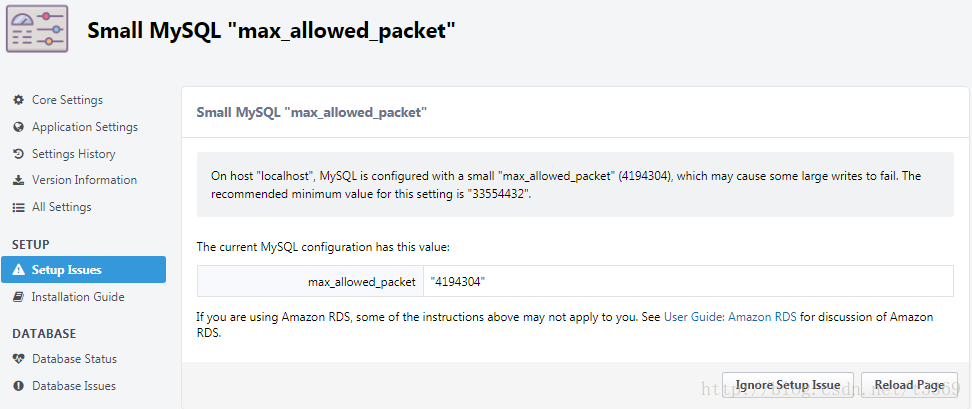Click the max_allowed_packet value "4194304" cell
This screenshot has height=409, width=972.
click(x=688, y=281)
